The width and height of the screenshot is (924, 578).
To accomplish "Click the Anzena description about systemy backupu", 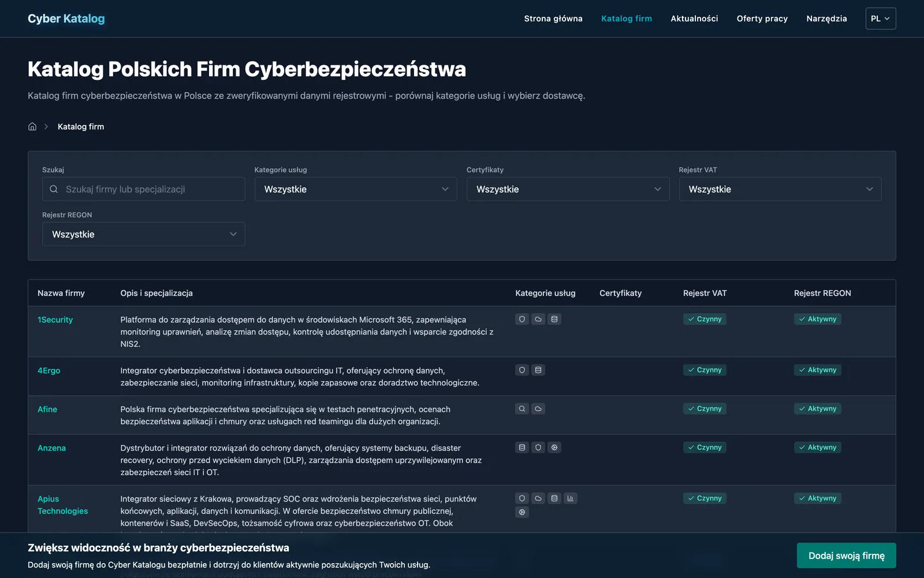I will point(301,460).
